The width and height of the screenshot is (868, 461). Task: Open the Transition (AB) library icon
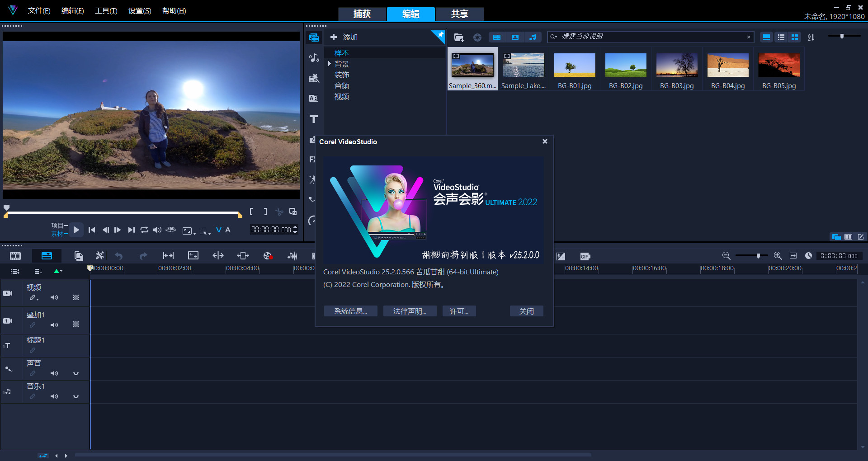tap(314, 99)
